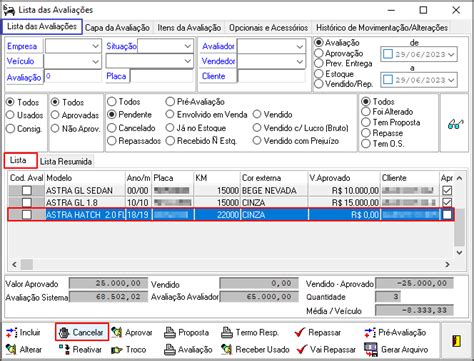Click the Reativar icon

(64, 349)
